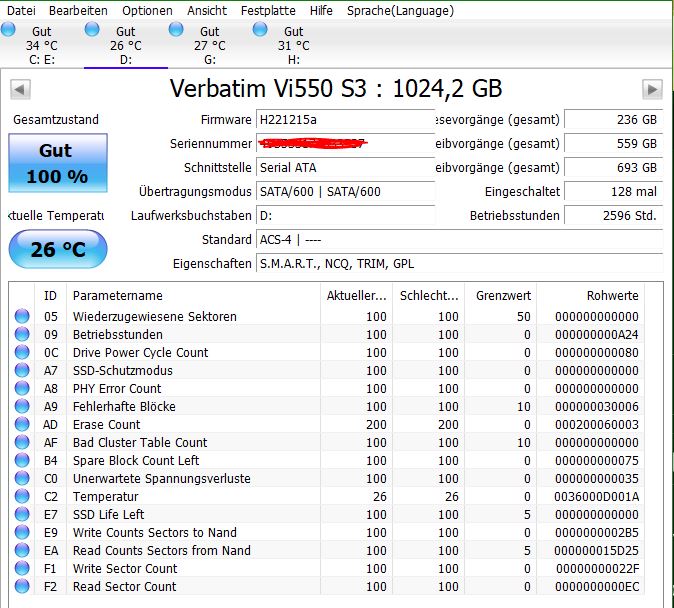
Task: Select the C: E: drive tab
Action: pos(42,45)
